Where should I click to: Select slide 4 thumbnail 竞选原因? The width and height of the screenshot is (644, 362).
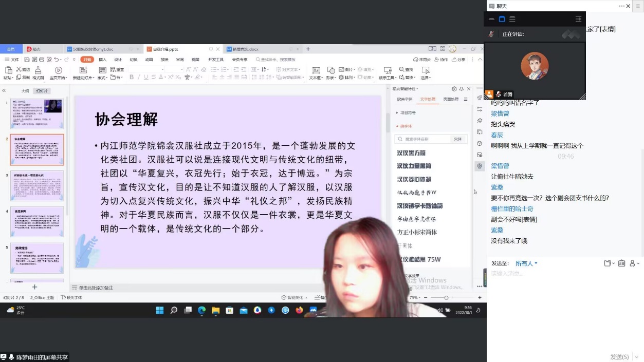point(37,222)
